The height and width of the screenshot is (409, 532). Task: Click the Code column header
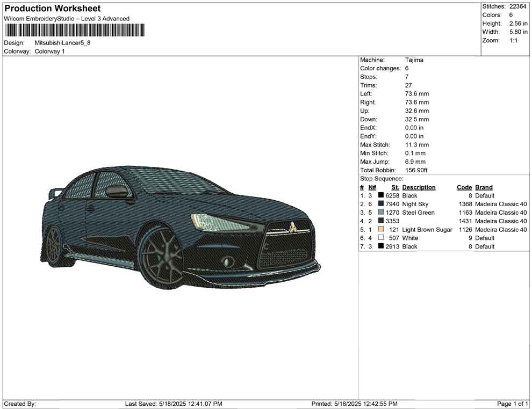point(464,187)
